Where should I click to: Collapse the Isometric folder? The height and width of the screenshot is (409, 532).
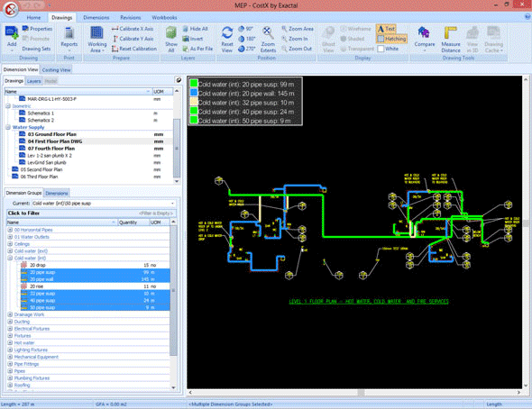click(x=8, y=106)
